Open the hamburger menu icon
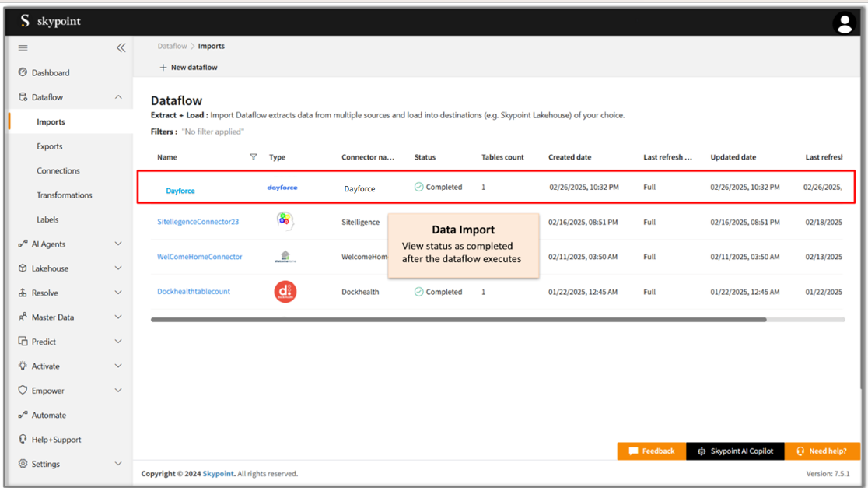The height and width of the screenshot is (491, 868). tap(23, 48)
